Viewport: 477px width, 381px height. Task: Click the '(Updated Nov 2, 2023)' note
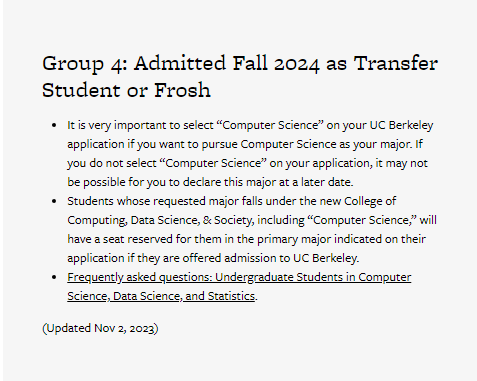(x=100, y=328)
